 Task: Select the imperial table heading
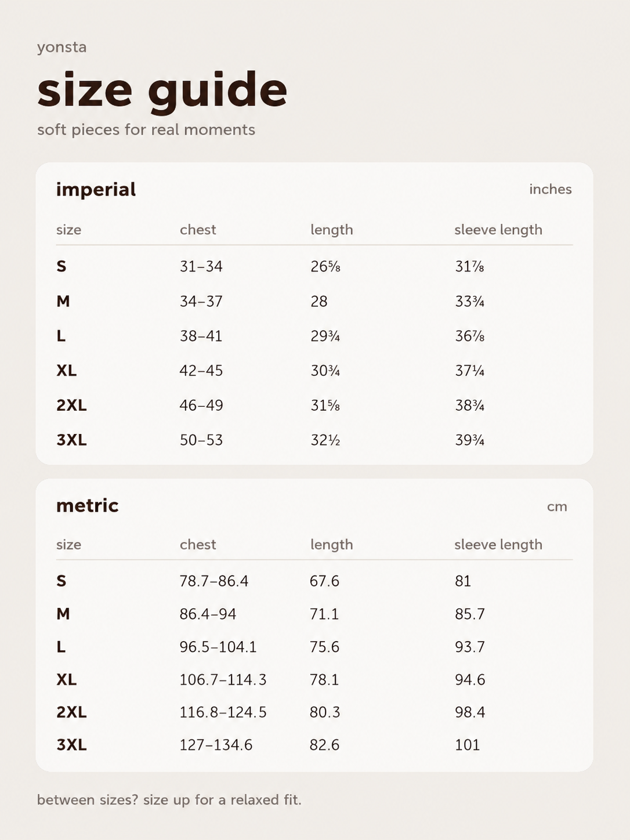coord(96,190)
